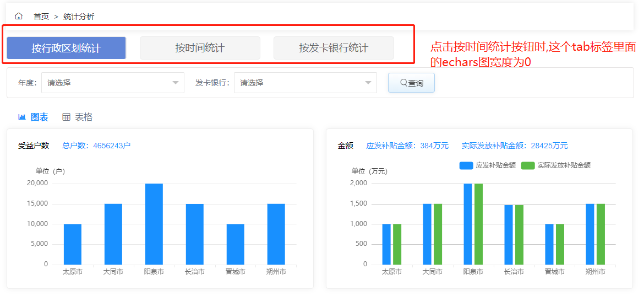Click 统计分析 in the breadcrumb
This screenshot has height=301, width=644.
[x=79, y=17]
